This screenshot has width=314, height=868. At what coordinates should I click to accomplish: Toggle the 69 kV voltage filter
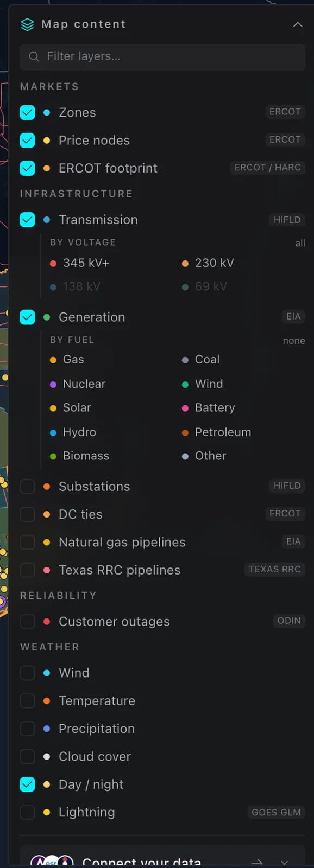coord(204,286)
